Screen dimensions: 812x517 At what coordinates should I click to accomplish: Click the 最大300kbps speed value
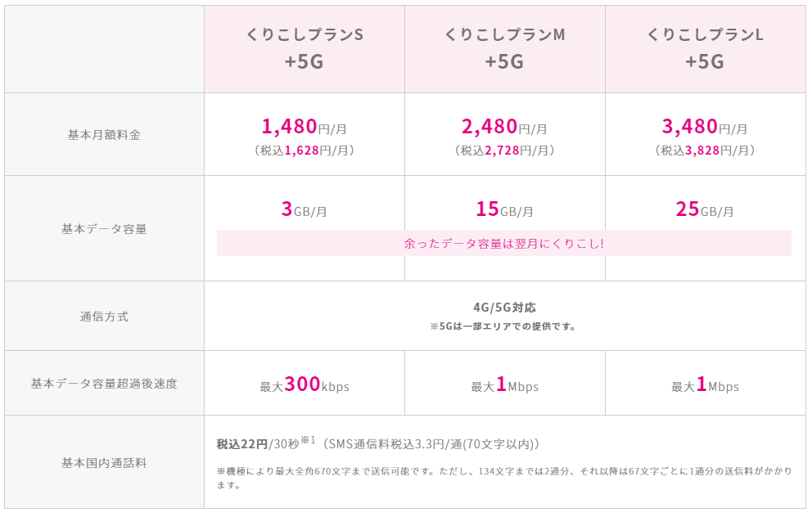click(304, 384)
